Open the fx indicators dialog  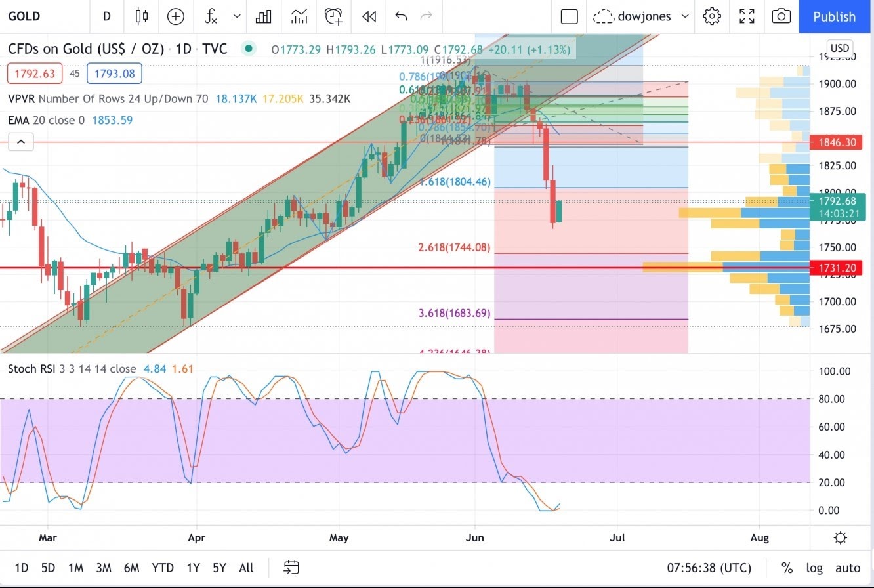click(x=211, y=16)
